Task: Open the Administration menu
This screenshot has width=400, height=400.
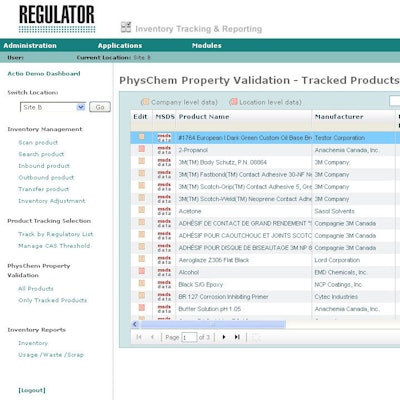Action: [30, 45]
